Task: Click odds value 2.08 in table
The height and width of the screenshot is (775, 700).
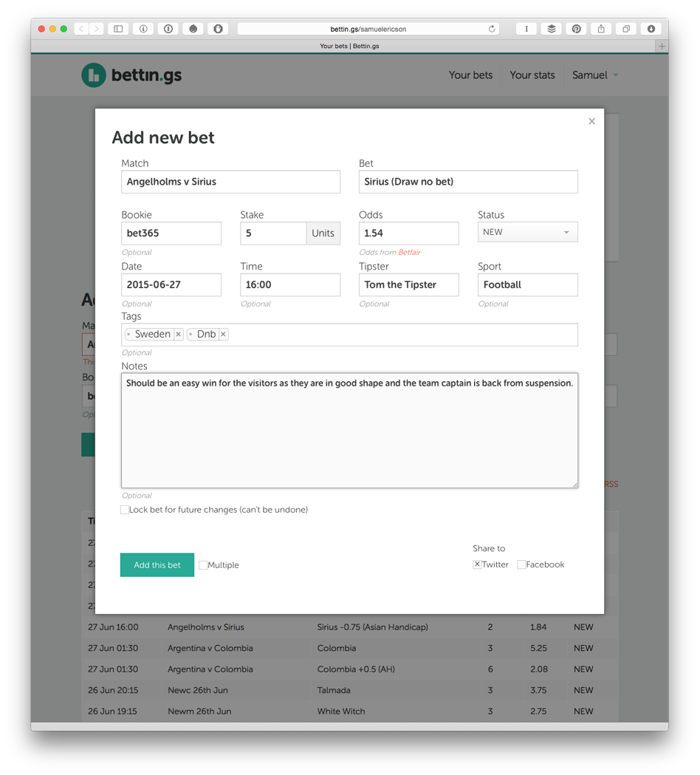Action: click(x=539, y=669)
